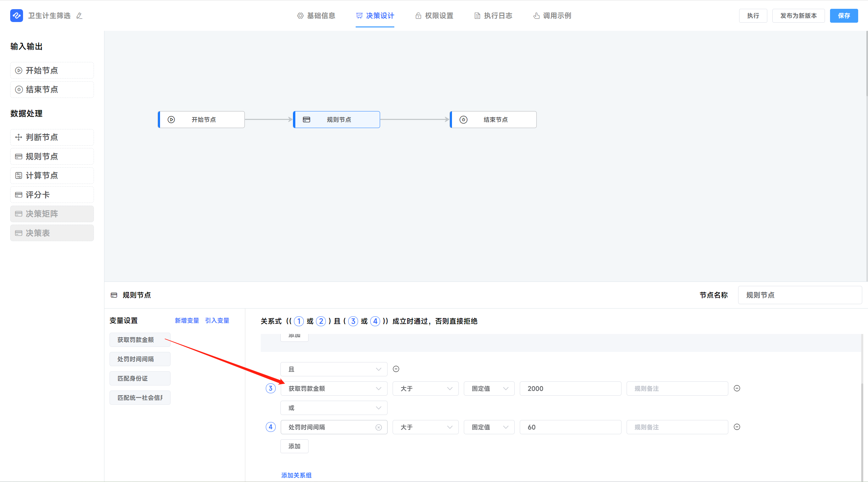Screen dimensions: 868x482
Task: Open rule 3 operator dropdown 大于
Action: coord(426,389)
